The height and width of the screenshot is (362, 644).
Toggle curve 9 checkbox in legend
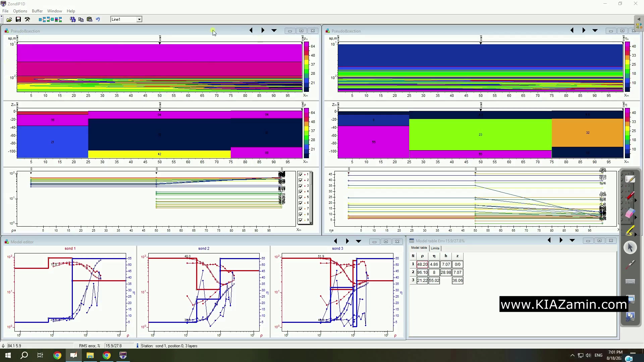tap(301, 220)
